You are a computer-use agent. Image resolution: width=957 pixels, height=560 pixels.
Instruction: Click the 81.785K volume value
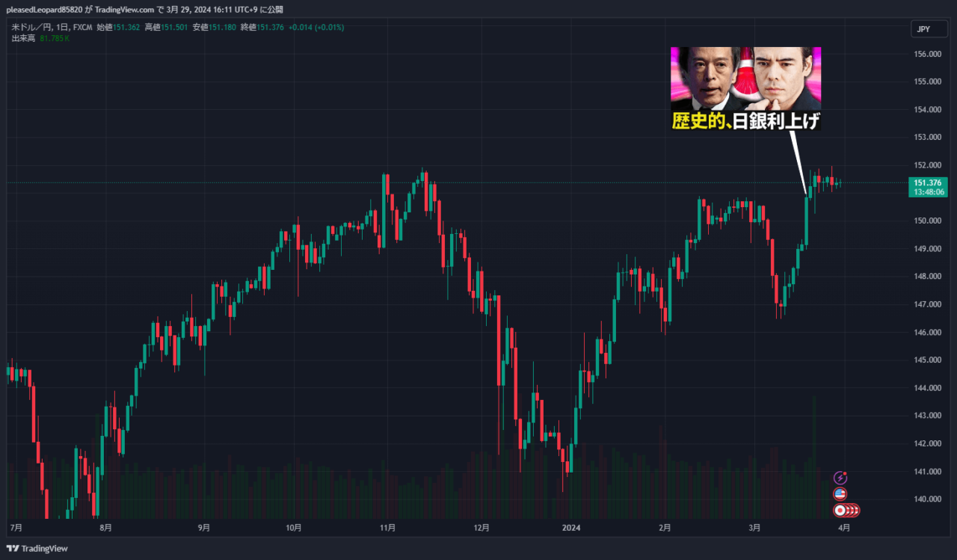pyautogui.click(x=55, y=37)
